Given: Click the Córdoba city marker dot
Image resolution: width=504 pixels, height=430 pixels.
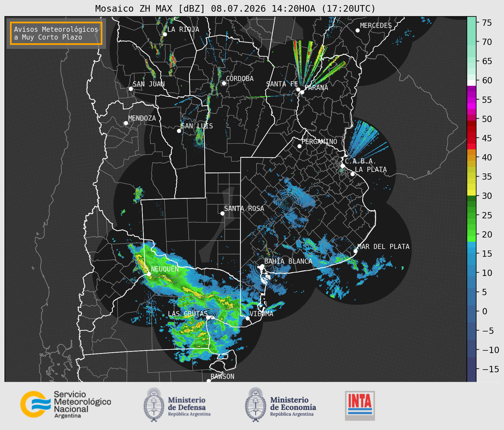Looking at the screenshot, I should tap(224, 83).
